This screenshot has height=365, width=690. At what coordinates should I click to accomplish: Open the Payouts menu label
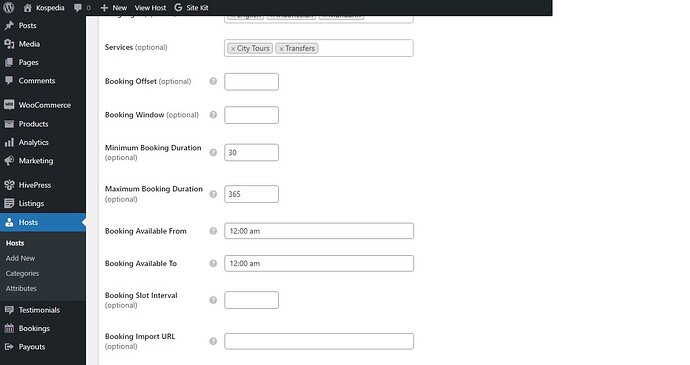pos(32,347)
